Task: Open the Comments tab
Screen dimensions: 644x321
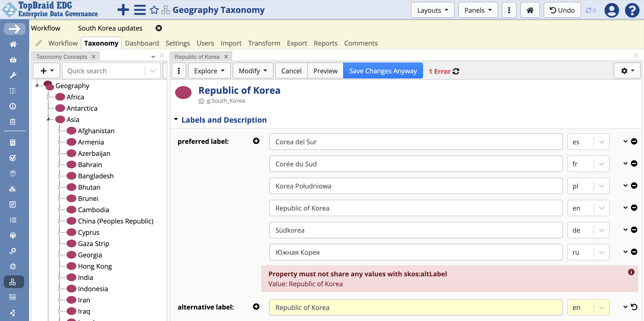Action: (x=361, y=43)
